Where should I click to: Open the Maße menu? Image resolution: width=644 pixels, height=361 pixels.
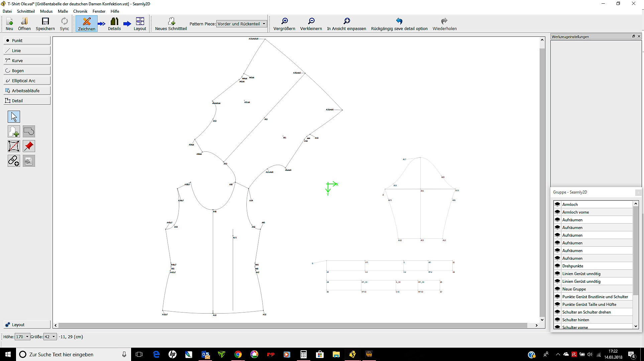63,11
